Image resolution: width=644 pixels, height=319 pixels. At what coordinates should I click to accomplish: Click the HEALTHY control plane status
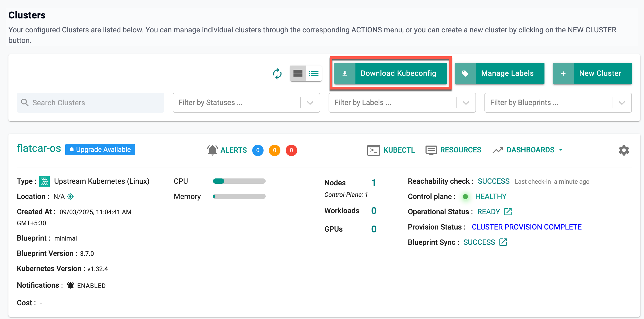pos(491,197)
